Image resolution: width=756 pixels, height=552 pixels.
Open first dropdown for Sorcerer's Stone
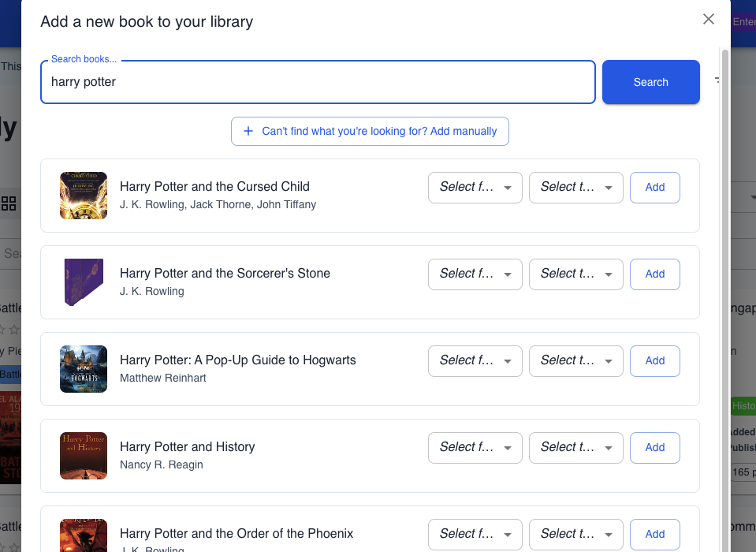click(475, 274)
